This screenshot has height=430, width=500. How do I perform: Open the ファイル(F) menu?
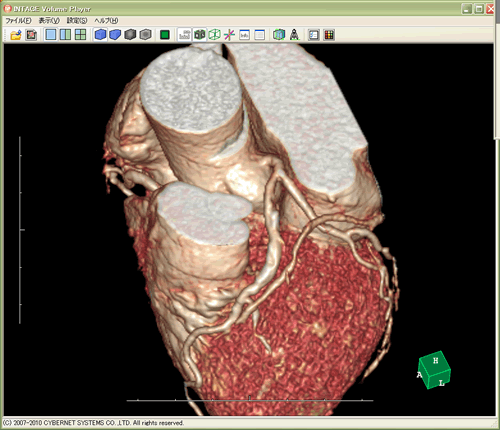(18, 21)
